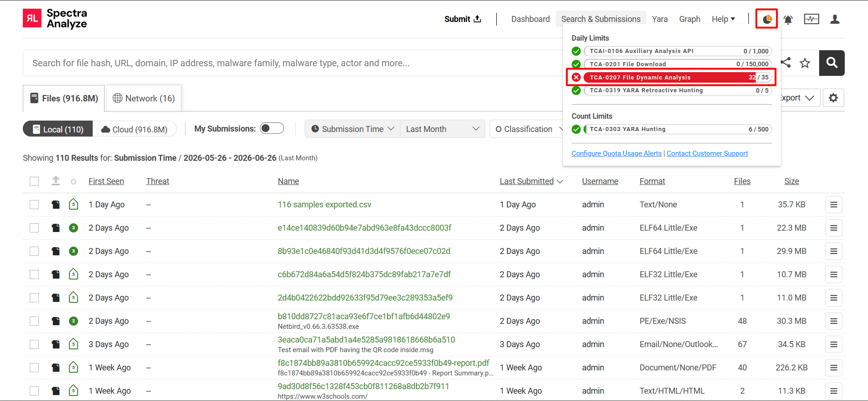Switch to the Network (16) tab
This screenshot has width=868, height=401.
pos(144,98)
